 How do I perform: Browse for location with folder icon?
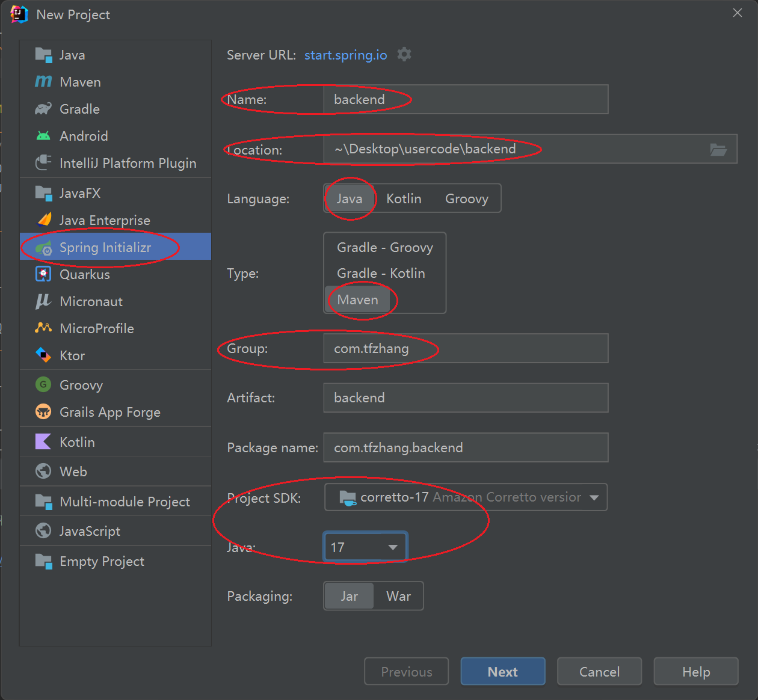point(718,149)
